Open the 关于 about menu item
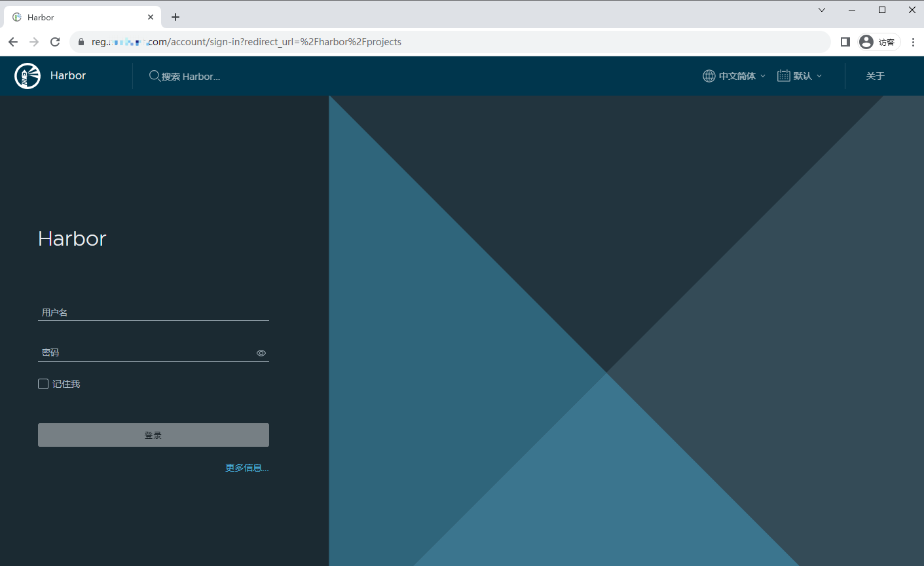 [x=875, y=76]
